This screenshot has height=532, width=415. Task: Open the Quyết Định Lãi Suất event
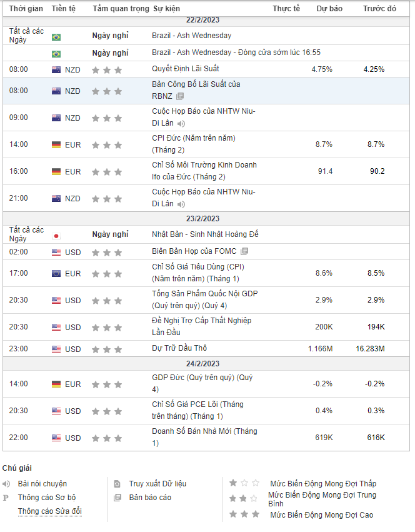tap(185, 68)
